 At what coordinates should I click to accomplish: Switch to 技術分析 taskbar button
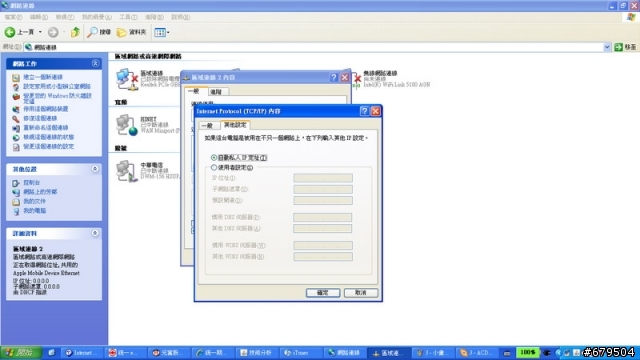click(x=257, y=353)
